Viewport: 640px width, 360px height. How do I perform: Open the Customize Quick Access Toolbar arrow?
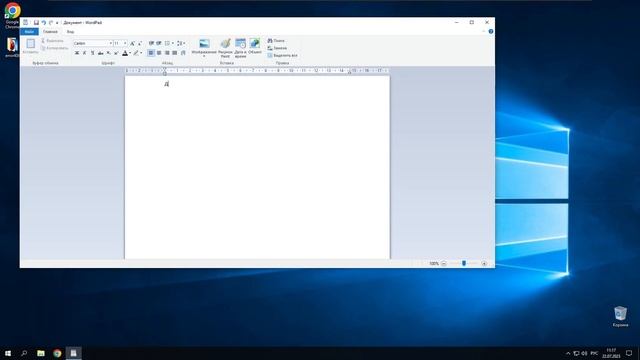(57, 23)
